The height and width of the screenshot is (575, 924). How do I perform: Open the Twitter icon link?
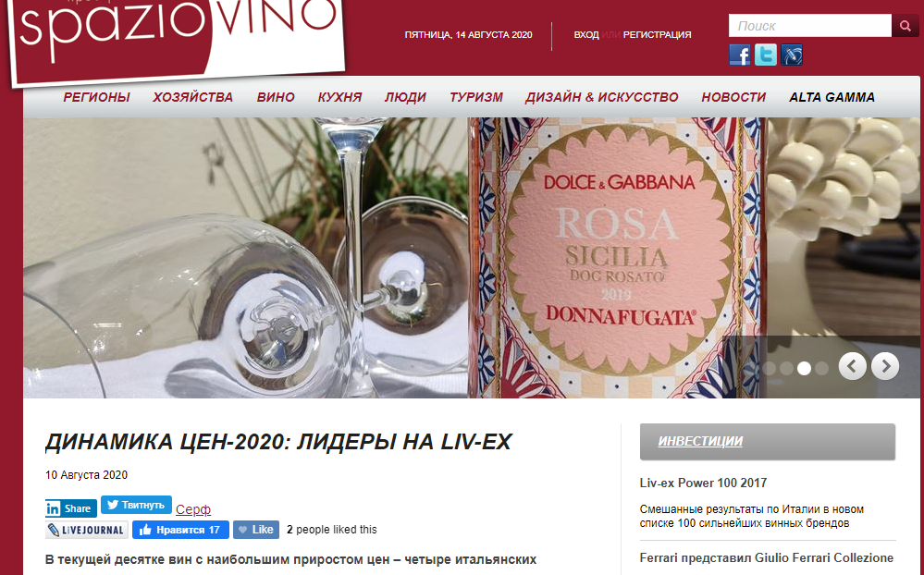(x=766, y=55)
